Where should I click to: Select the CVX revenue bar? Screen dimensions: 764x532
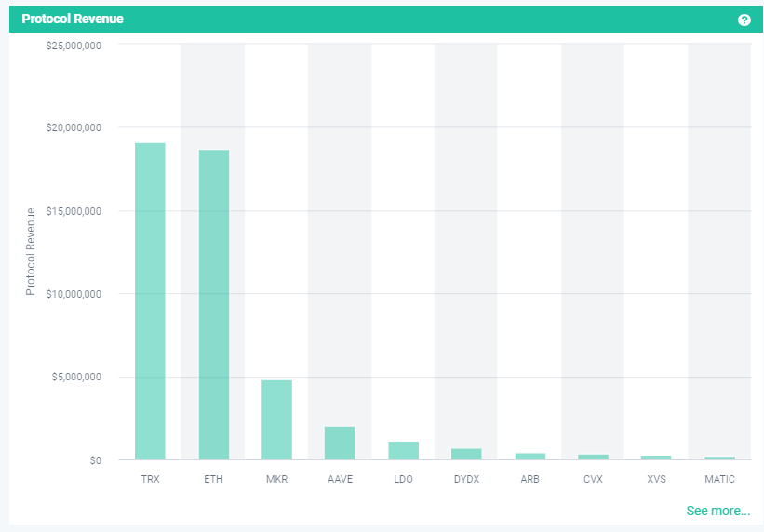593,457
